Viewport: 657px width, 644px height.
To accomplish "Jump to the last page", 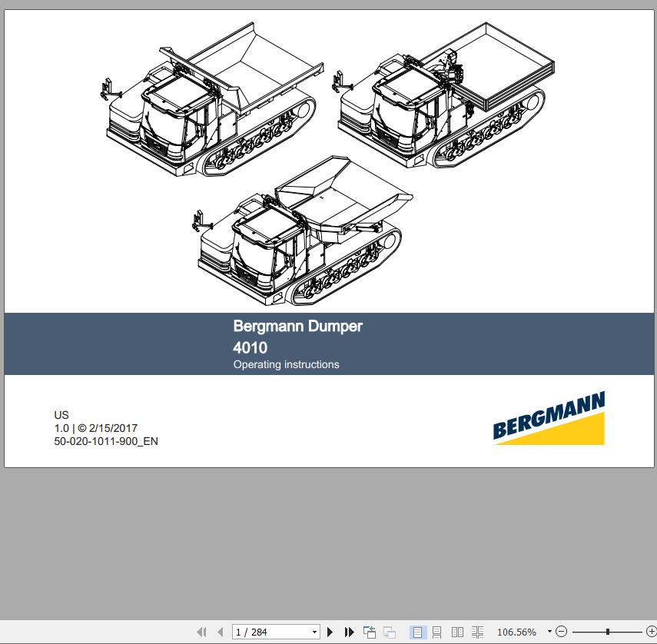I will [349, 632].
